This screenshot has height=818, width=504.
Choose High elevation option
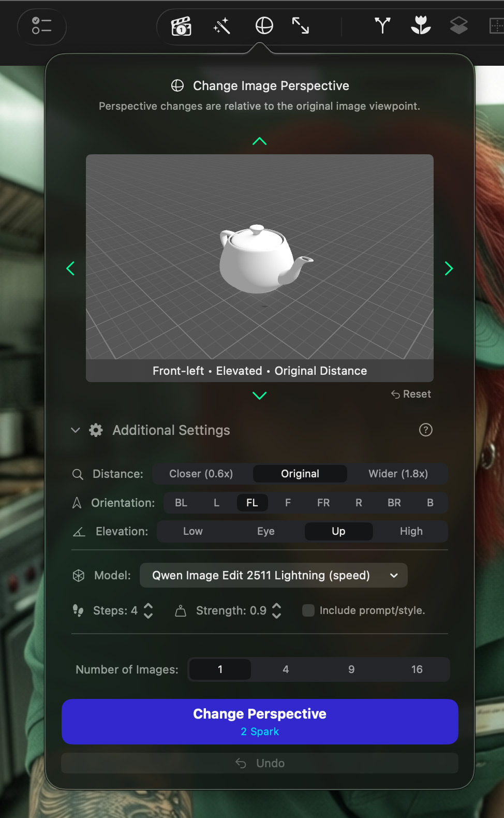click(411, 531)
